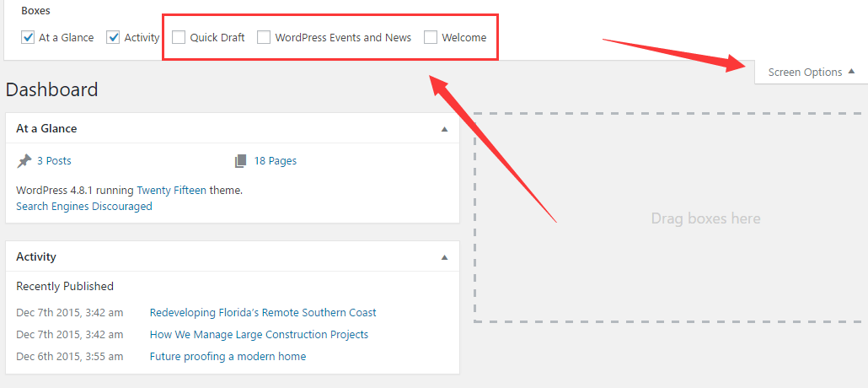The height and width of the screenshot is (388, 868).
Task: Open the 3 Posts link
Action: click(54, 160)
